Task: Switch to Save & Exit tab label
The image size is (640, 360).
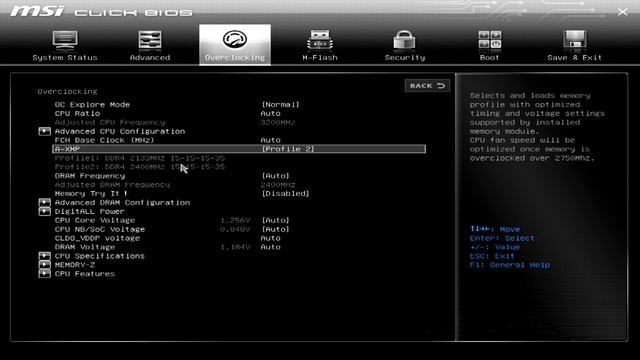Action: click(574, 58)
